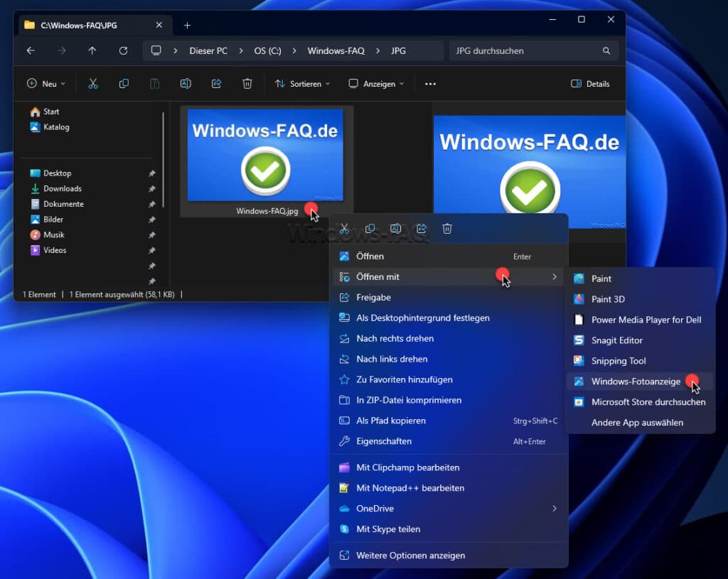Open the Anzeigen dropdown

pyautogui.click(x=376, y=84)
